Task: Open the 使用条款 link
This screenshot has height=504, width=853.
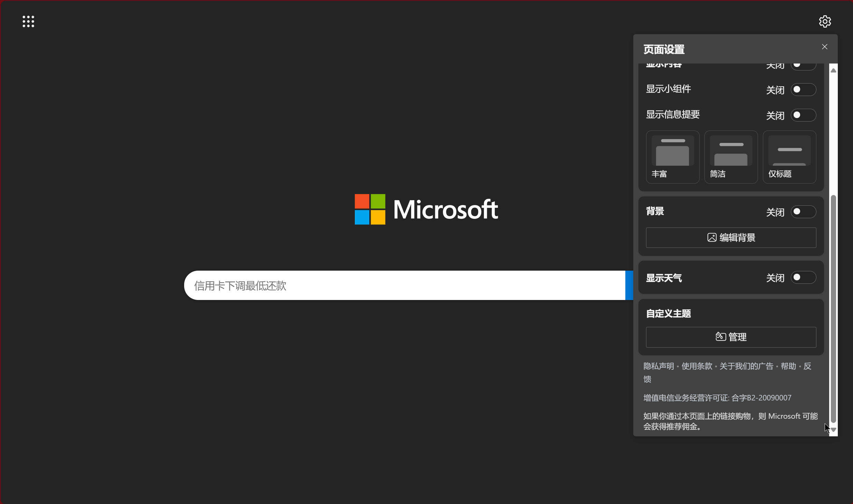Action: tap(697, 366)
